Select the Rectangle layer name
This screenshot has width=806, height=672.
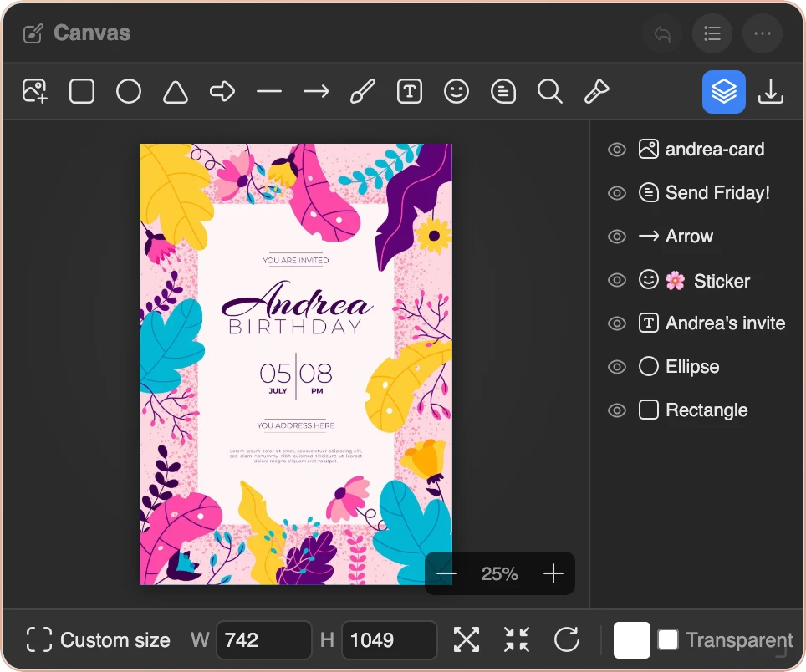707,410
